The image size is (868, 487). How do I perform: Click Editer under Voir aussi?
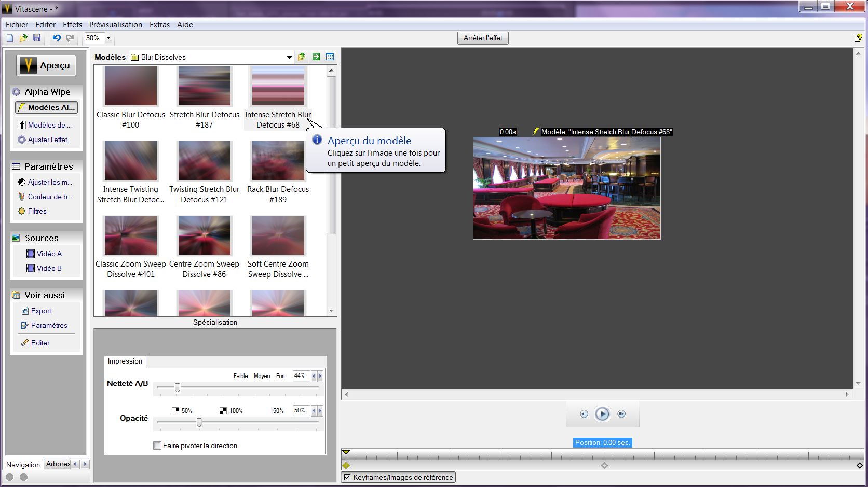40,343
